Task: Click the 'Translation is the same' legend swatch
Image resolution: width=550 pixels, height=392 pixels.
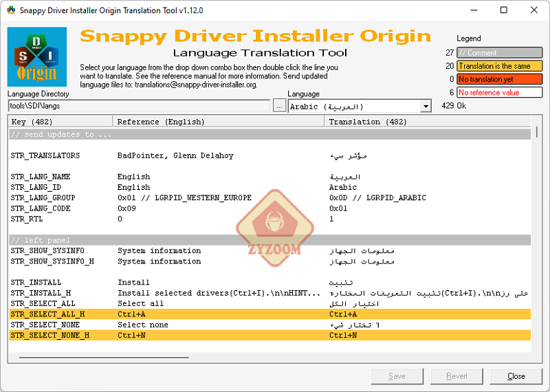Action: coord(500,66)
